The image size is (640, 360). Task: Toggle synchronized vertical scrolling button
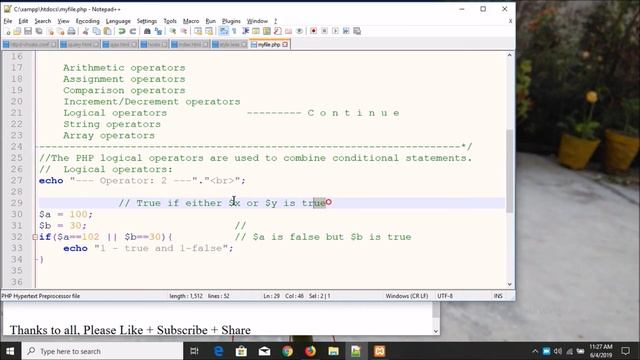198,31
